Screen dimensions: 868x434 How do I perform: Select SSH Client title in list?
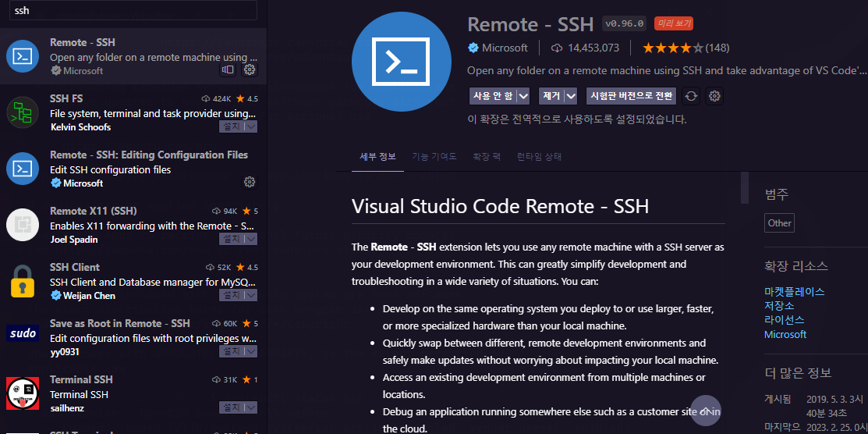point(75,267)
